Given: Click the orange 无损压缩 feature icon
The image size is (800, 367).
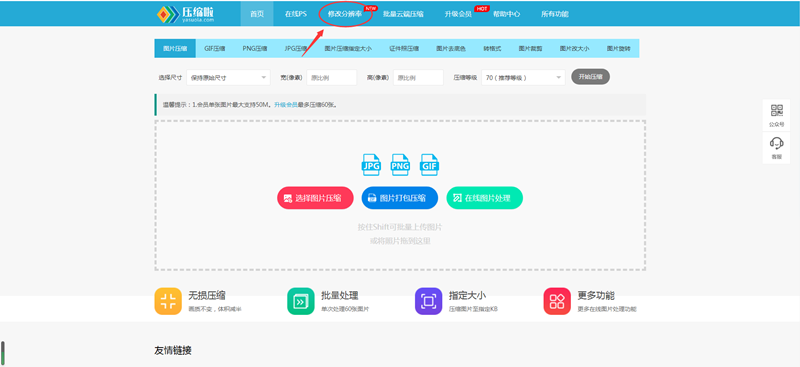Looking at the screenshot, I should tap(168, 301).
